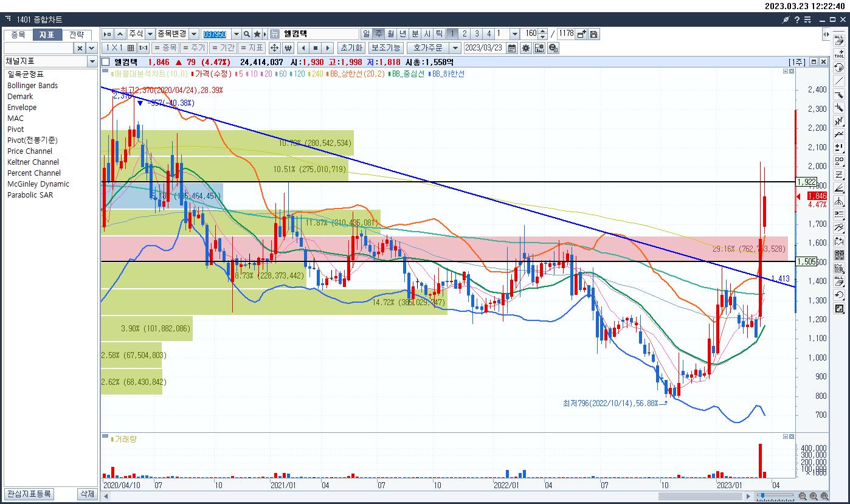Click the top ALL eraser icon
The width and height of the screenshot is (850, 504).
(x=839, y=40)
